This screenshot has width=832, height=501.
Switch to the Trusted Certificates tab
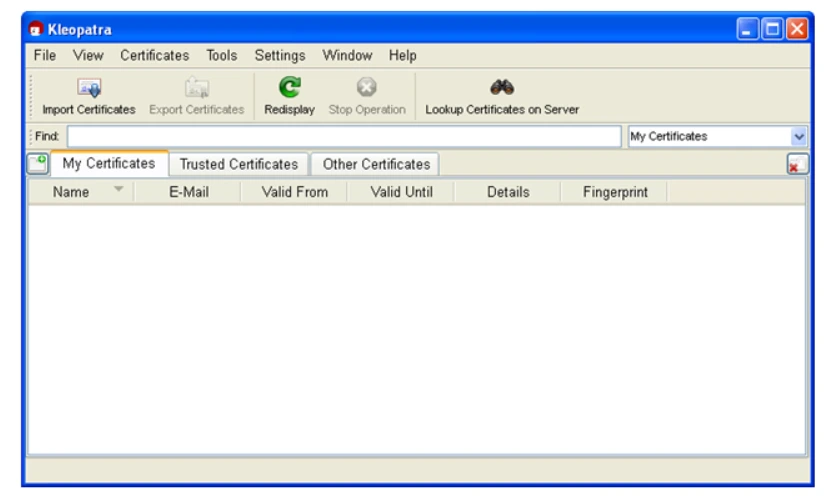pyautogui.click(x=239, y=165)
